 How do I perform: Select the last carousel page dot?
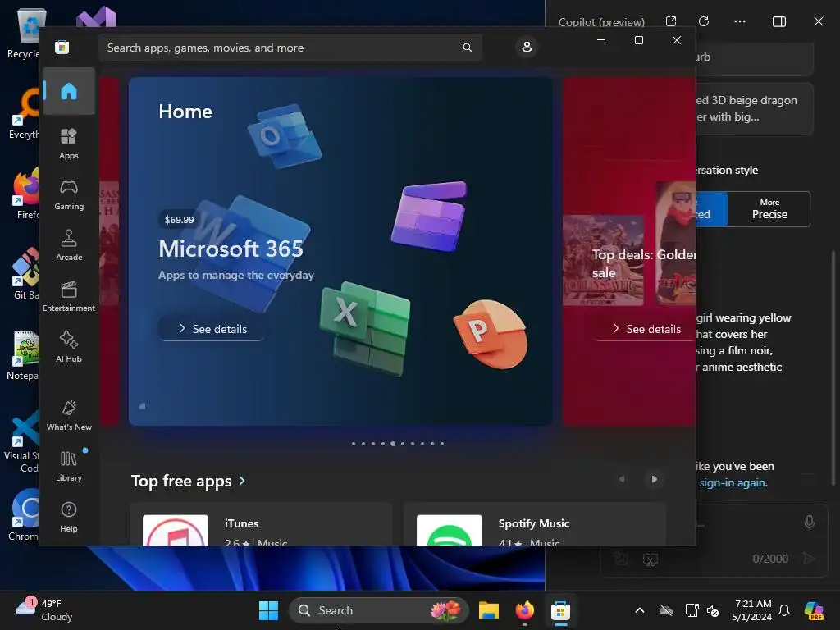click(442, 444)
